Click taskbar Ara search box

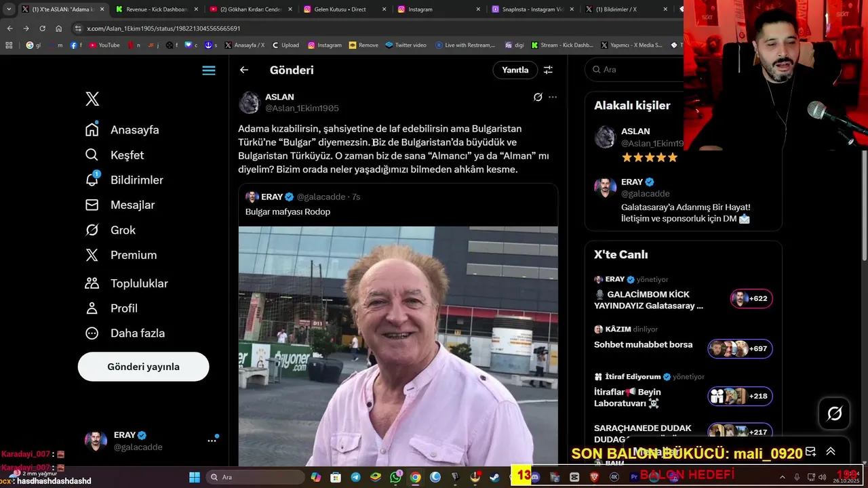click(256, 477)
